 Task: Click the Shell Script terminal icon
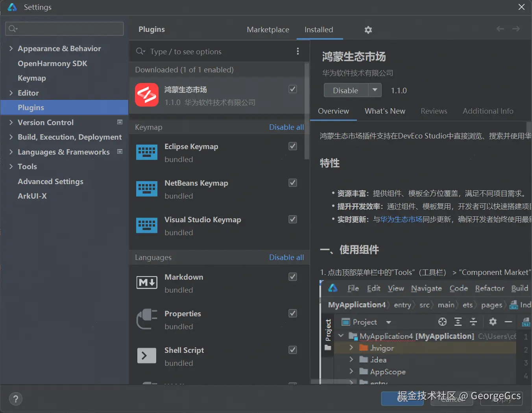coord(147,356)
